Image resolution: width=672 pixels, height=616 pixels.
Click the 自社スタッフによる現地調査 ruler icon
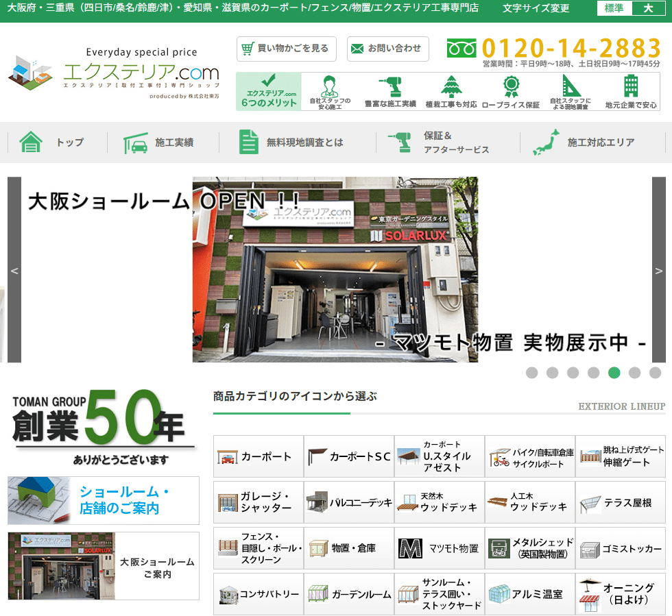[571, 92]
